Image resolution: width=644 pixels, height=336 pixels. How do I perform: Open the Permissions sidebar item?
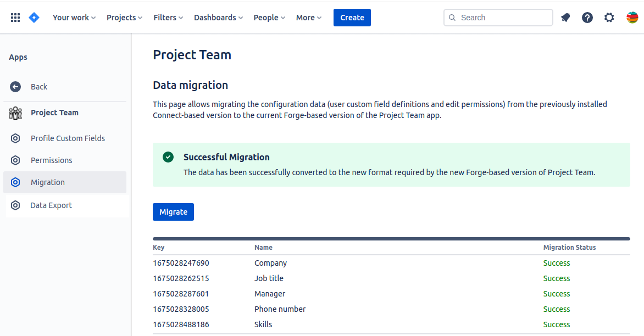click(x=51, y=160)
